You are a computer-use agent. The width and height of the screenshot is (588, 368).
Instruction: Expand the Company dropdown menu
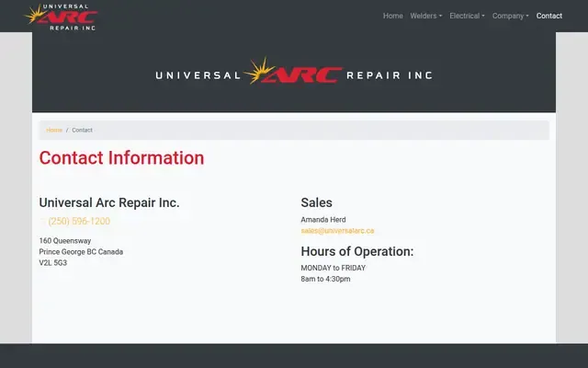point(511,16)
